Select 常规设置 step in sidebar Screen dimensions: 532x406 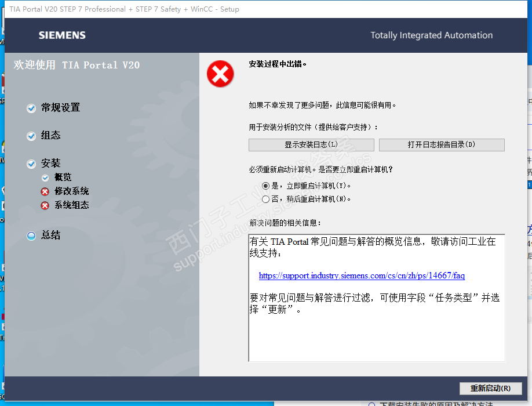coord(60,108)
